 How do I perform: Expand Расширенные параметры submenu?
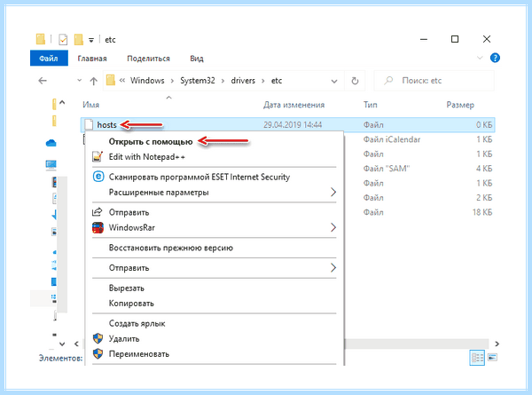pyautogui.click(x=215, y=193)
